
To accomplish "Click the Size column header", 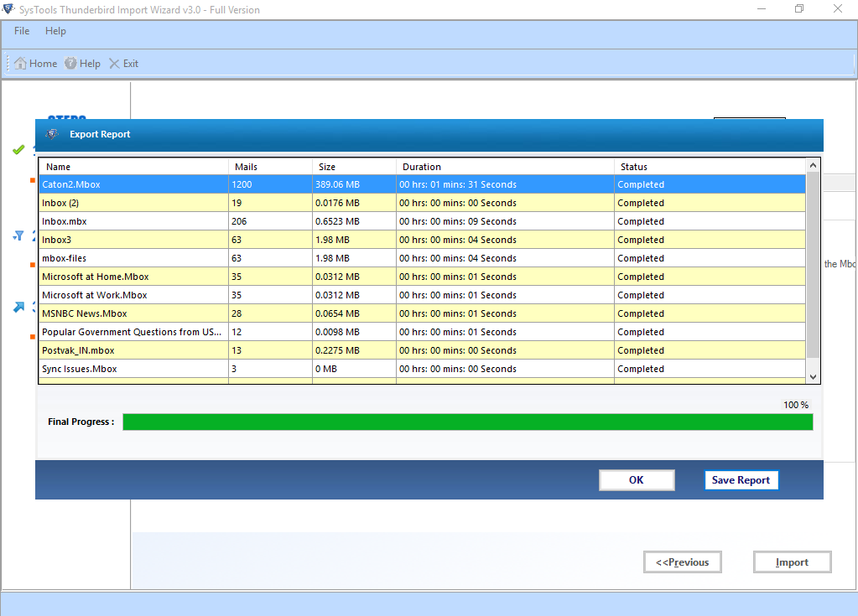I will coord(354,167).
